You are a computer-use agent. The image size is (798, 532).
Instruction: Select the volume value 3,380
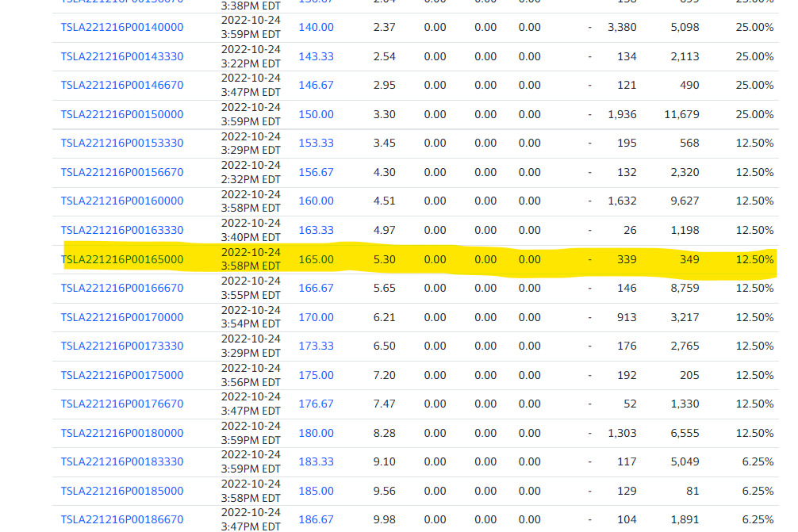622,28
